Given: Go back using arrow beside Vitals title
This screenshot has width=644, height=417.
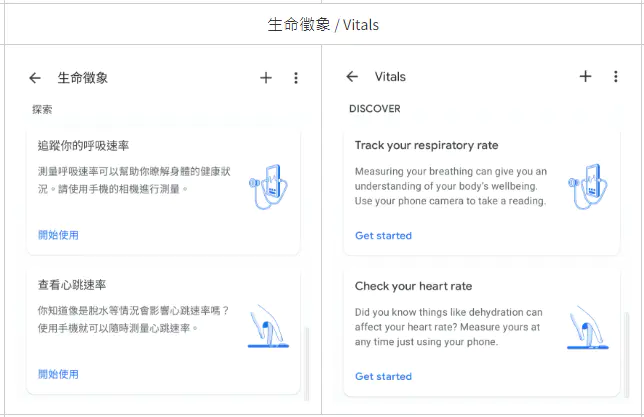Looking at the screenshot, I should pos(352,77).
